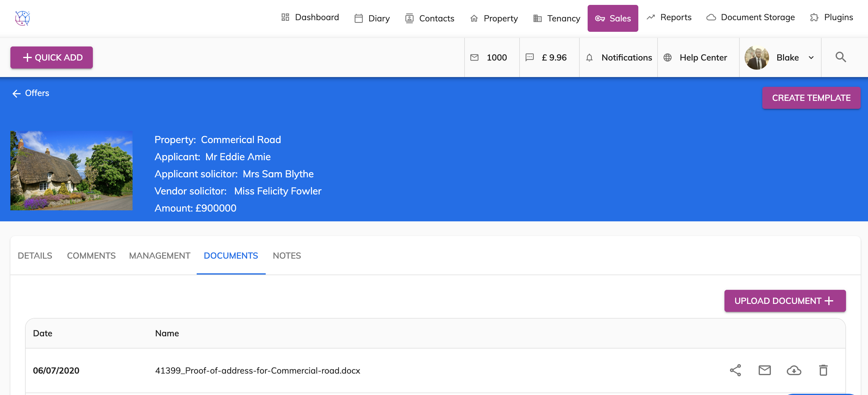
Task: Email the Proof-of-address document
Action: 764,370
